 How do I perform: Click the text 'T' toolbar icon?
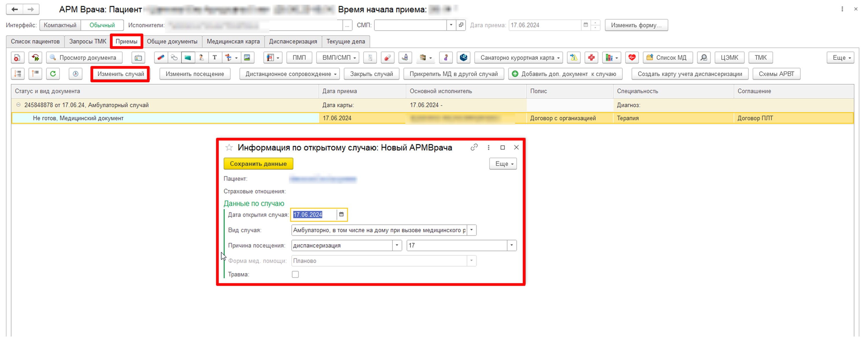(215, 58)
